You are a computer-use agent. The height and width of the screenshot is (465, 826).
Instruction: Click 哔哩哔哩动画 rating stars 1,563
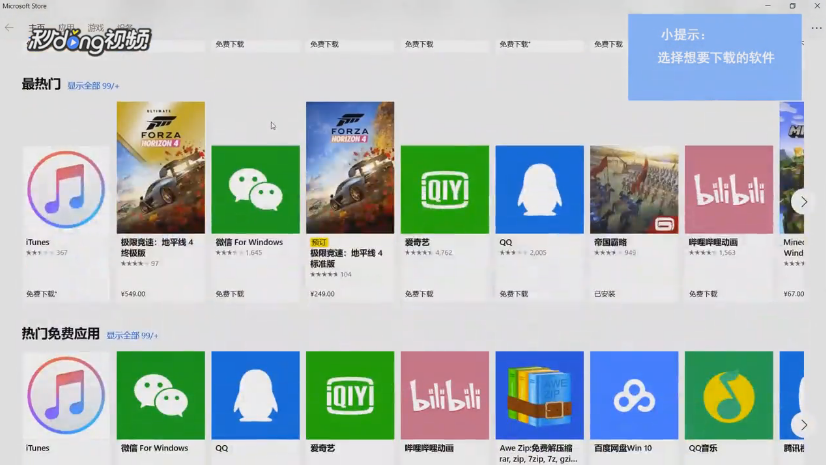[712, 253]
